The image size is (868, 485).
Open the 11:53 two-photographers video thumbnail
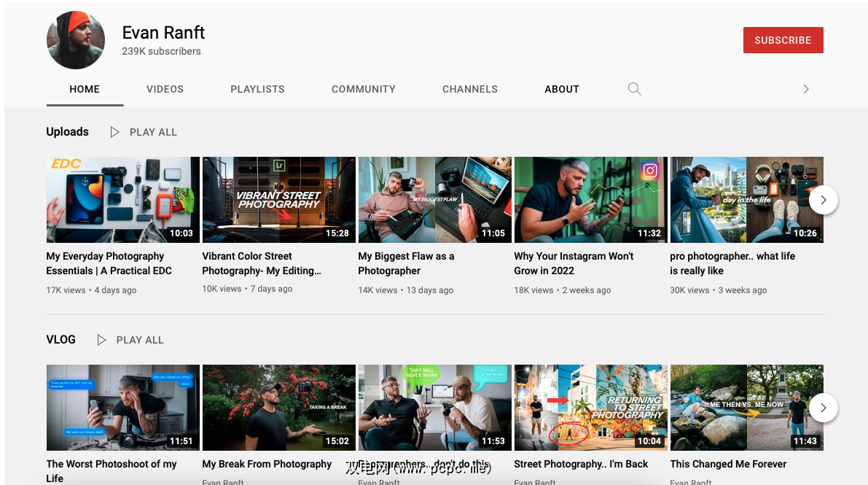435,408
